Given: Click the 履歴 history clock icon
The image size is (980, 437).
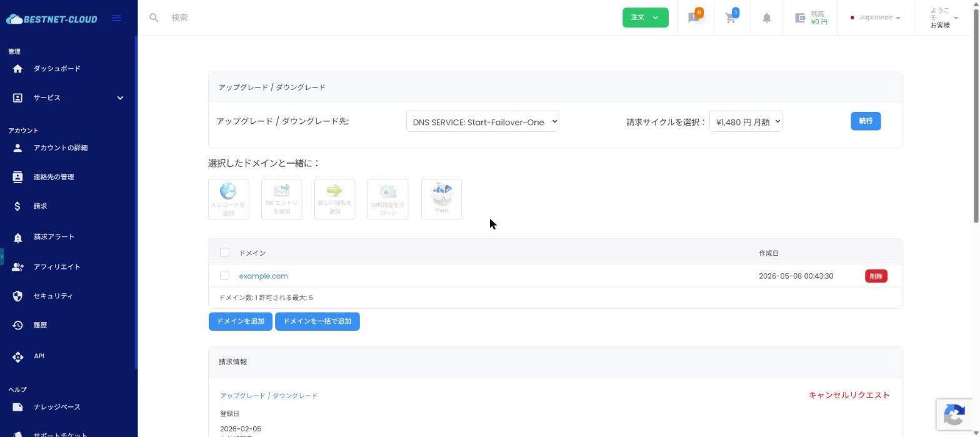Looking at the screenshot, I should (17, 326).
